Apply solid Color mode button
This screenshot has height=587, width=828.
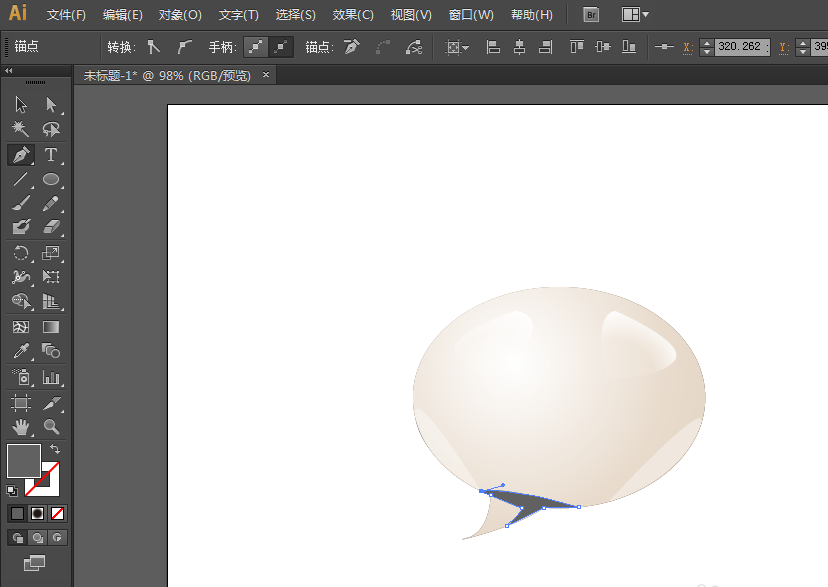click(17, 513)
